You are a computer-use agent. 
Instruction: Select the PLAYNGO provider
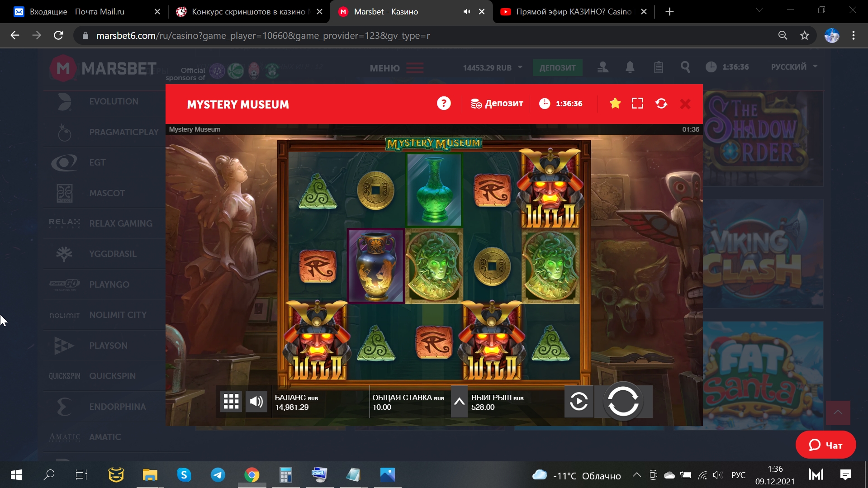pos(104,285)
